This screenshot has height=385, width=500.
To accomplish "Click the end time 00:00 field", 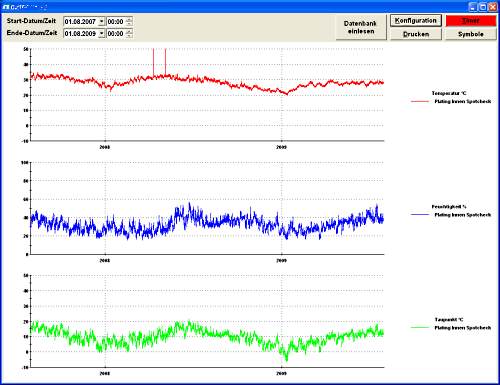I will pyautogui.click(x=116, y=34).
